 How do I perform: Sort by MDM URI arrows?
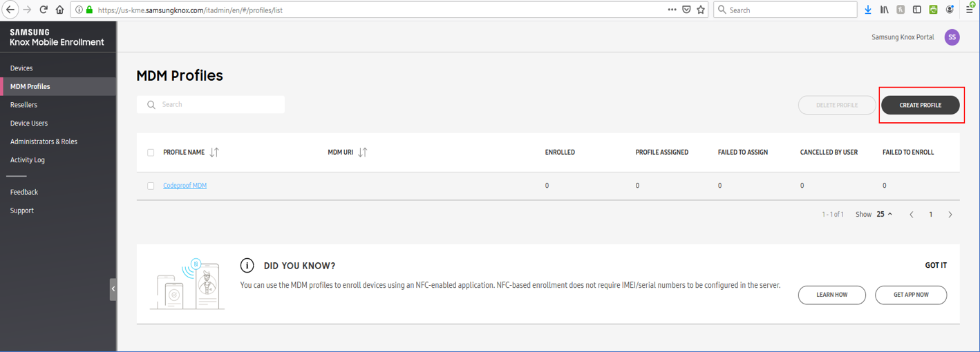pos(362,153)
